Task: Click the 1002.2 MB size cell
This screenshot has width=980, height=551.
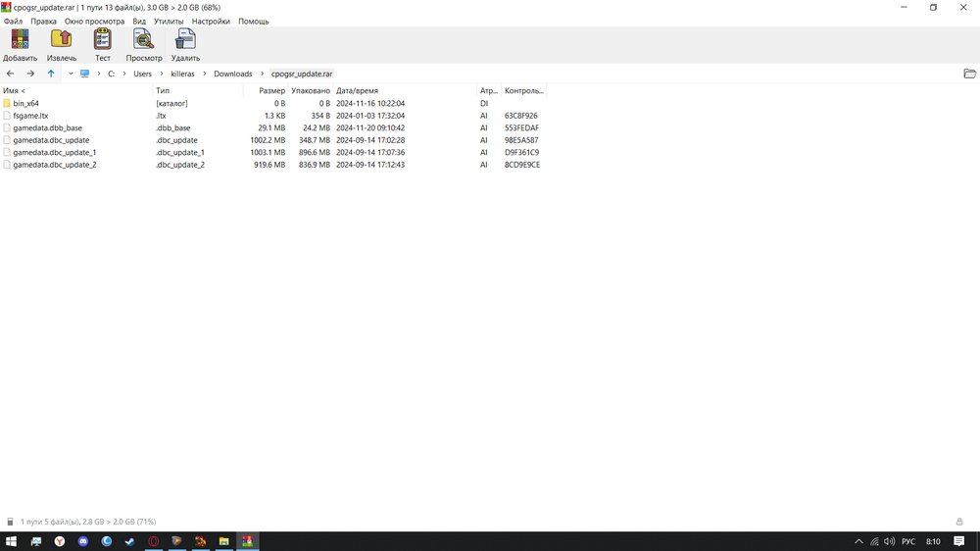Action: coord(268,140)
